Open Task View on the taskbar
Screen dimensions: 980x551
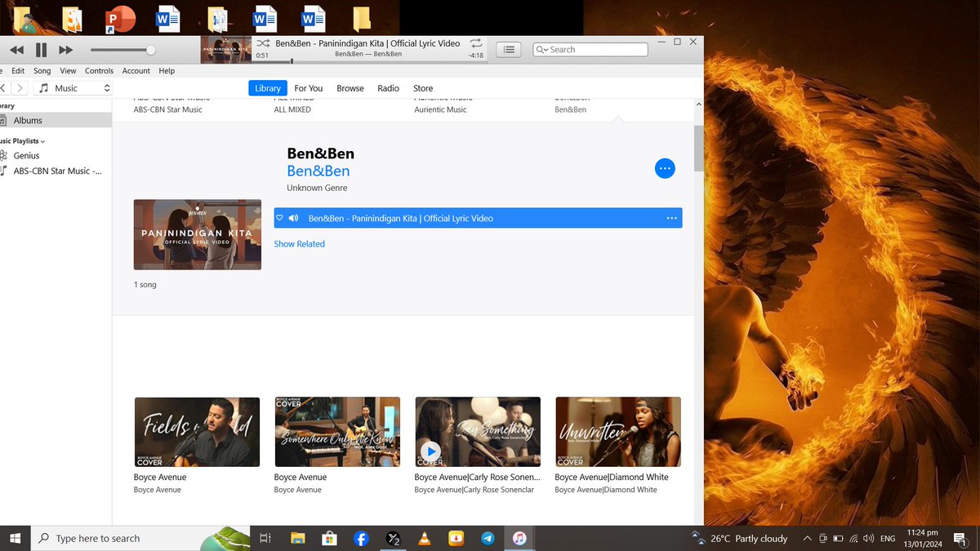[265, 538]
